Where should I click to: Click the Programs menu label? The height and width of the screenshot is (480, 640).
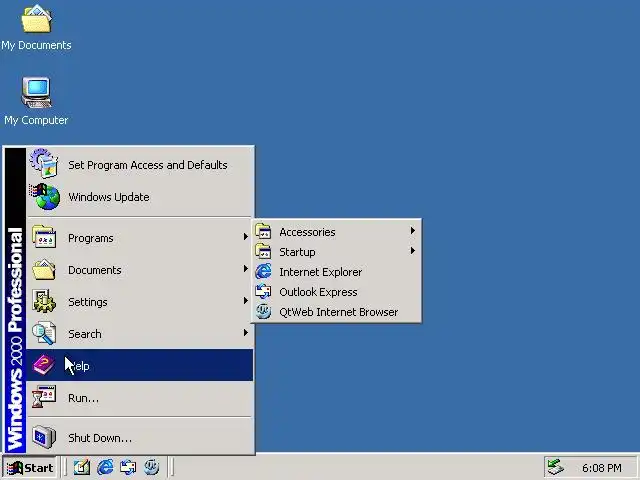click(91, 238)
